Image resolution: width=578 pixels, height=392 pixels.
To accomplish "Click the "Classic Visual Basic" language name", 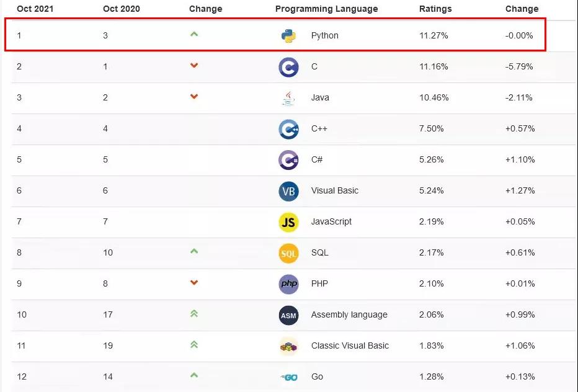I will coord(350,345).
